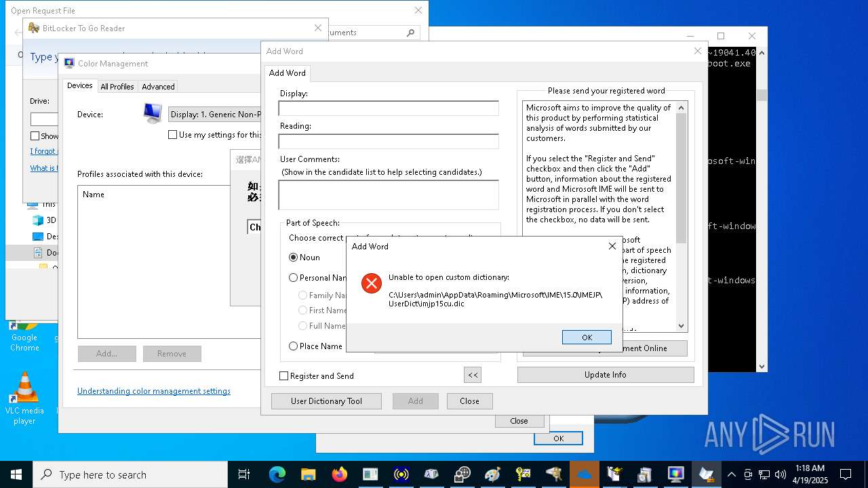868x488 pixels.
Task: Select the yellow wireless signal taskbar icon
Action: pos(401,474)
